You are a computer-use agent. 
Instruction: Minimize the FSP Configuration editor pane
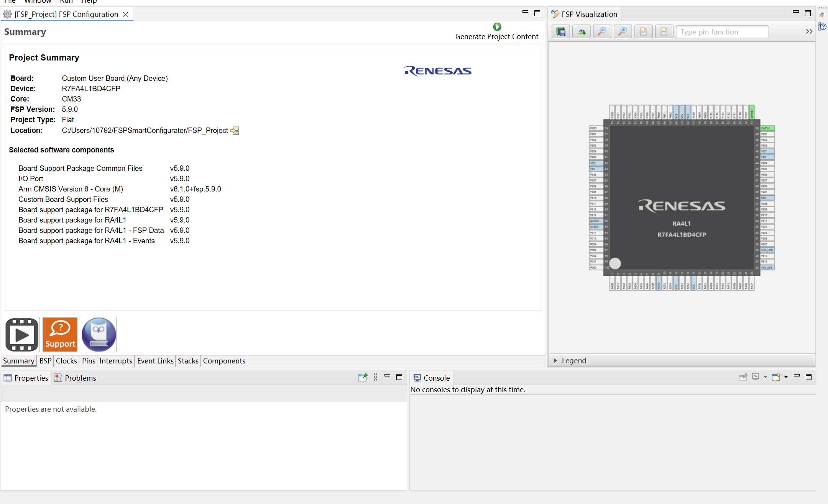click(525, 13)
